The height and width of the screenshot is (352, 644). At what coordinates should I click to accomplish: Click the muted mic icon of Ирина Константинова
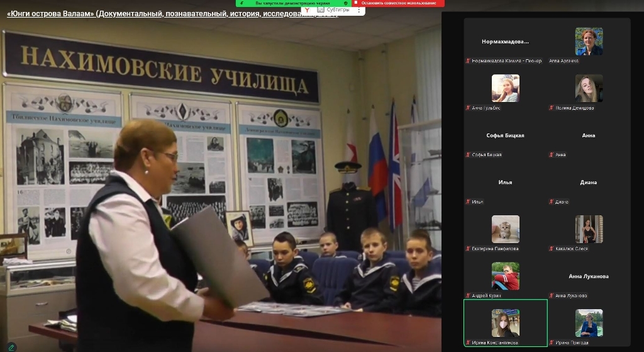pos(468,343)
